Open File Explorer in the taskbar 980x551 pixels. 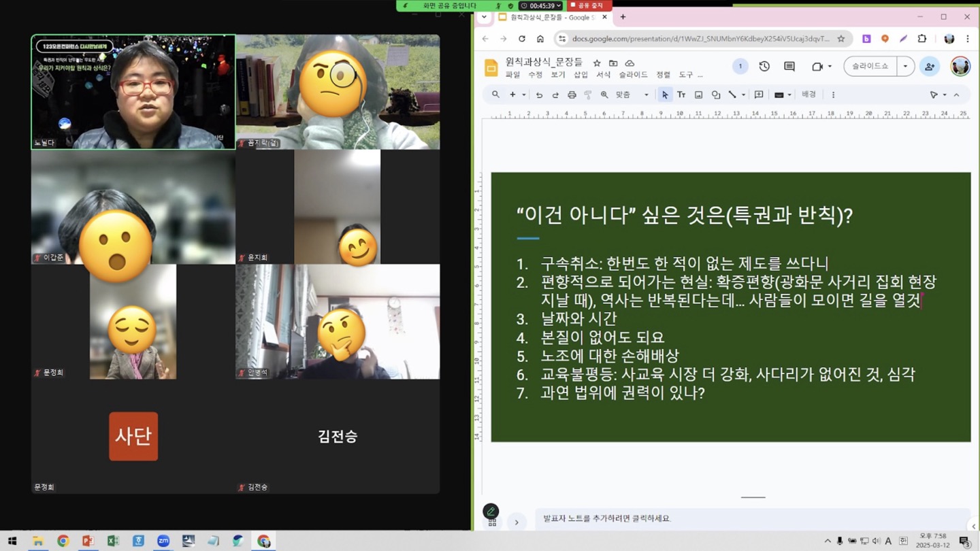[37, 541]
